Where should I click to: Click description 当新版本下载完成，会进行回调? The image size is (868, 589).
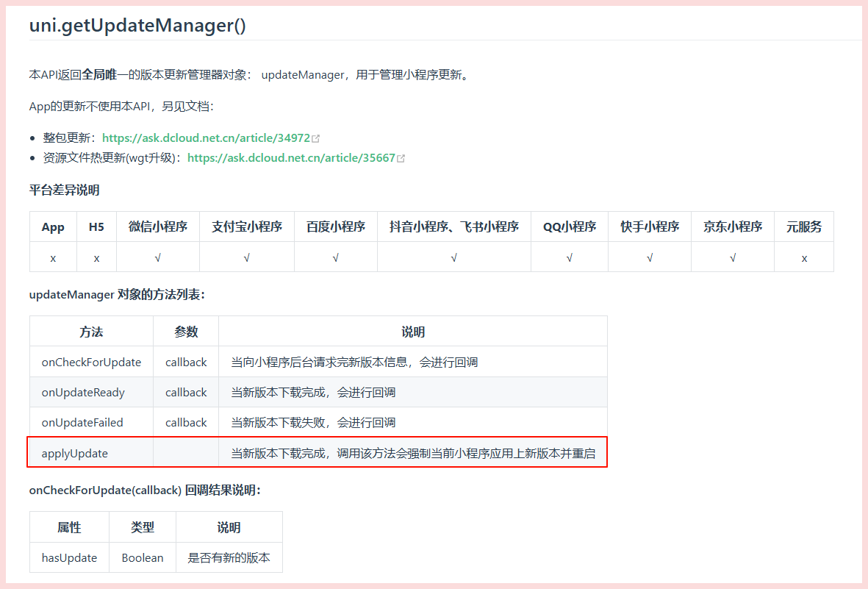click(313, 392)
